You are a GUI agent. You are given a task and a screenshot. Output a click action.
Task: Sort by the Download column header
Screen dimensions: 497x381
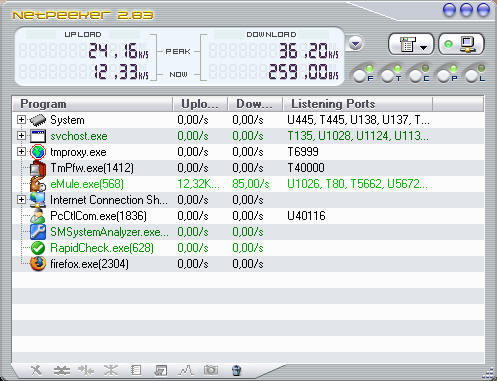point(255,104)
